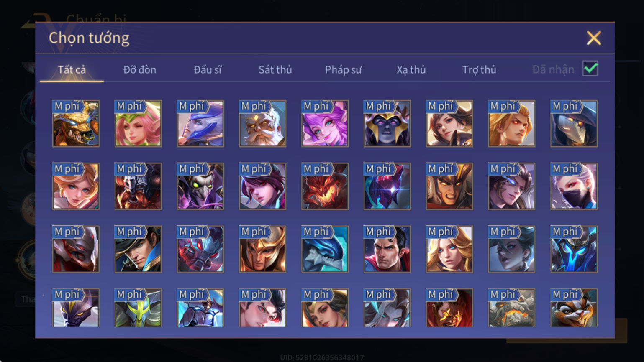Select the Superman hero portrait

pos(387,249)
